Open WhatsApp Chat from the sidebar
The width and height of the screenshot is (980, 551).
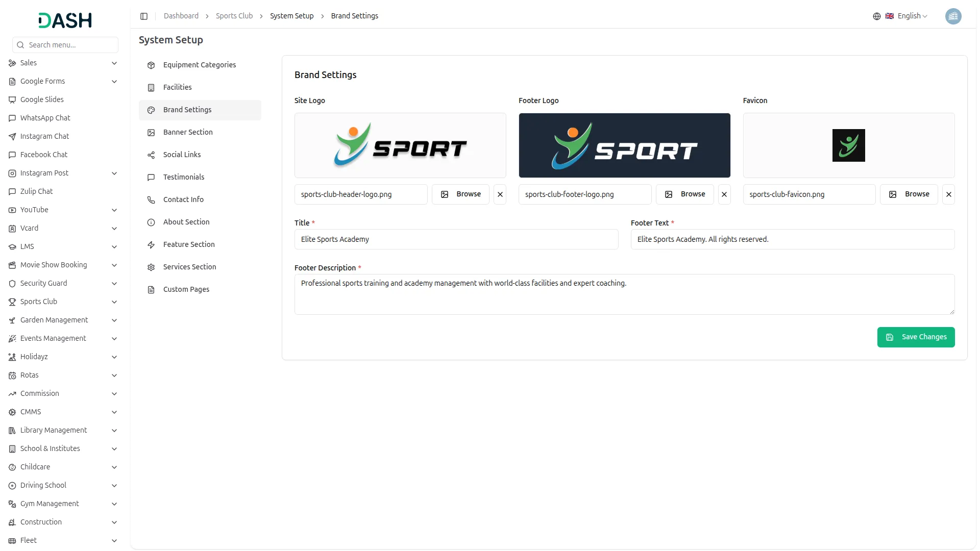point(45,118)
